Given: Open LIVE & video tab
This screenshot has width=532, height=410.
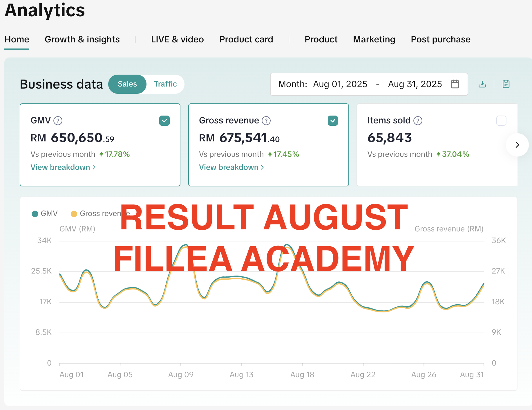Looking at the screenshot, I should 177,39.
